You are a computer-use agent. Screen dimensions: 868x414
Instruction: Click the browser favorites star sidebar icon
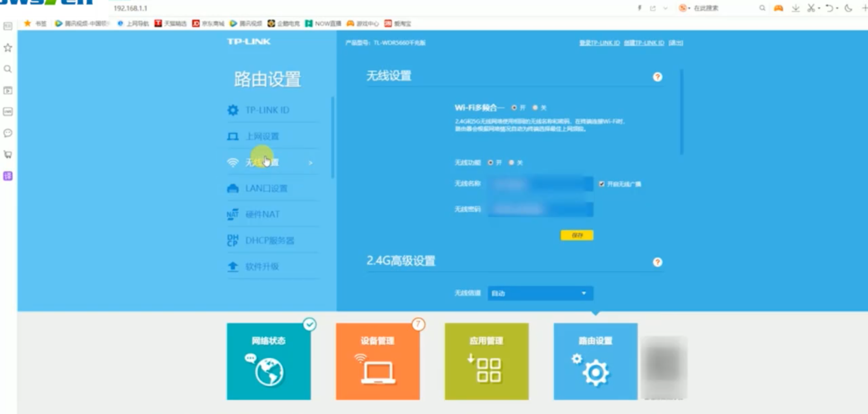tap(8, 48)
